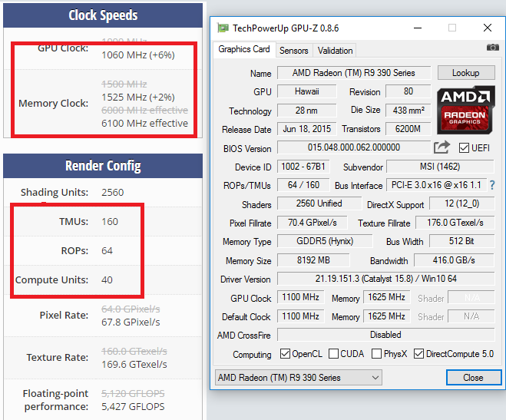Click the Compute Units value 40

[107, 279]
